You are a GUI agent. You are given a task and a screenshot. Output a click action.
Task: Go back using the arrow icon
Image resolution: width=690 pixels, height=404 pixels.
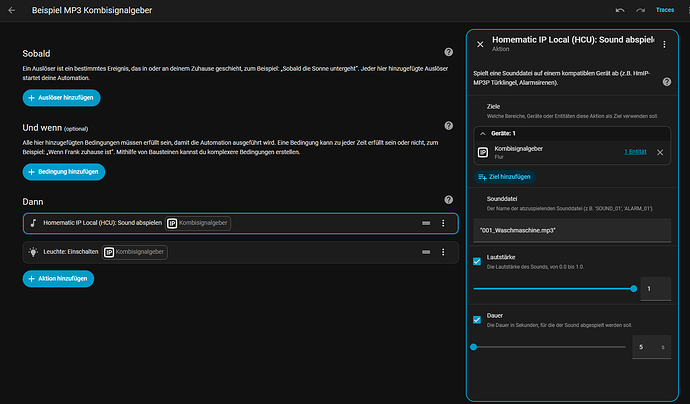[x=12, y=10]
